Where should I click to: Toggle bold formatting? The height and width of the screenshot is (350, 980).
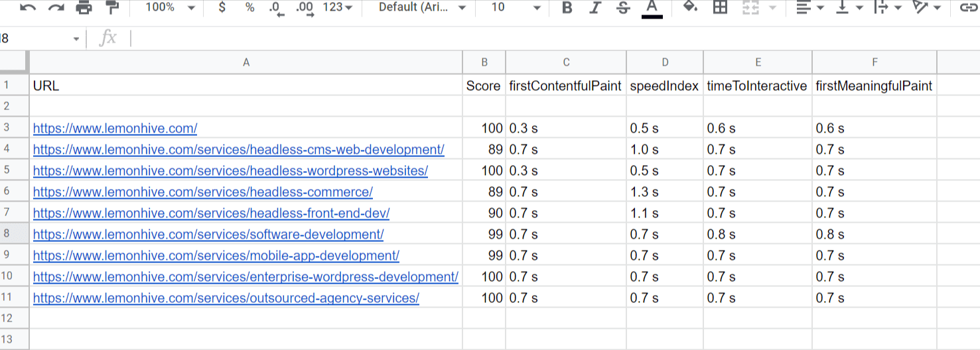tap(567, 7)
